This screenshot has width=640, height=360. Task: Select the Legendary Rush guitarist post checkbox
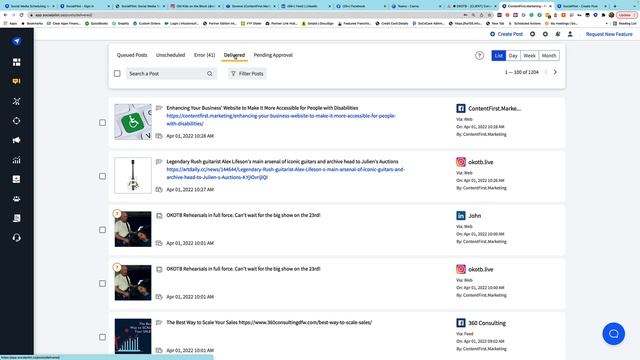(x=102, y=176)
